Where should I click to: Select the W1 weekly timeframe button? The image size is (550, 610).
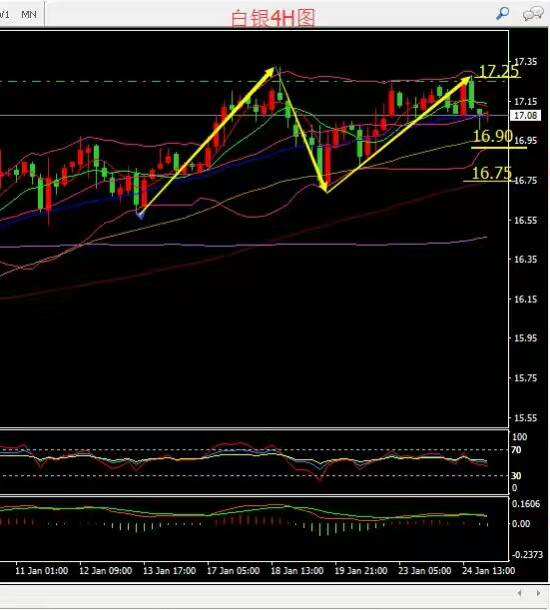[x=4, y=15]
